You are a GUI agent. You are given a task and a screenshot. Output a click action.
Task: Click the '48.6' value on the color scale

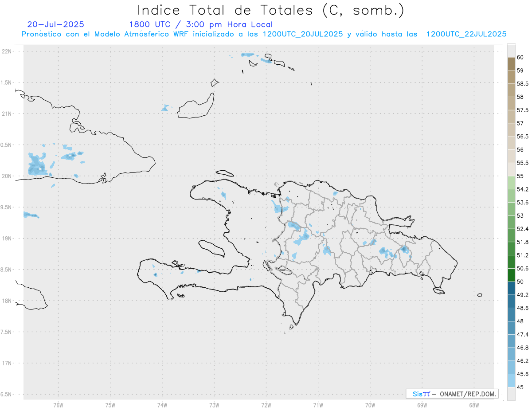tap(523, 308)
